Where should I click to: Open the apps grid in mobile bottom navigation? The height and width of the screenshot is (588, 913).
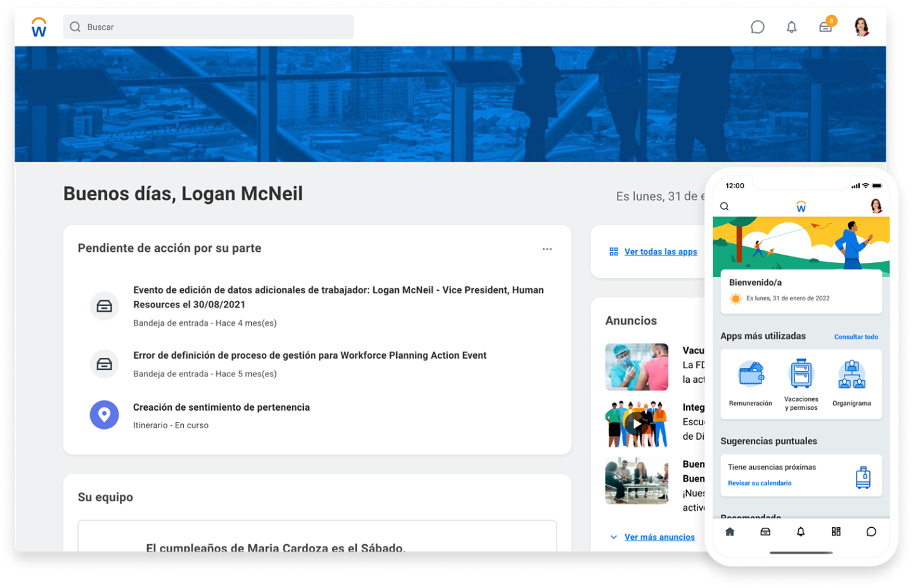coord(836,532)
